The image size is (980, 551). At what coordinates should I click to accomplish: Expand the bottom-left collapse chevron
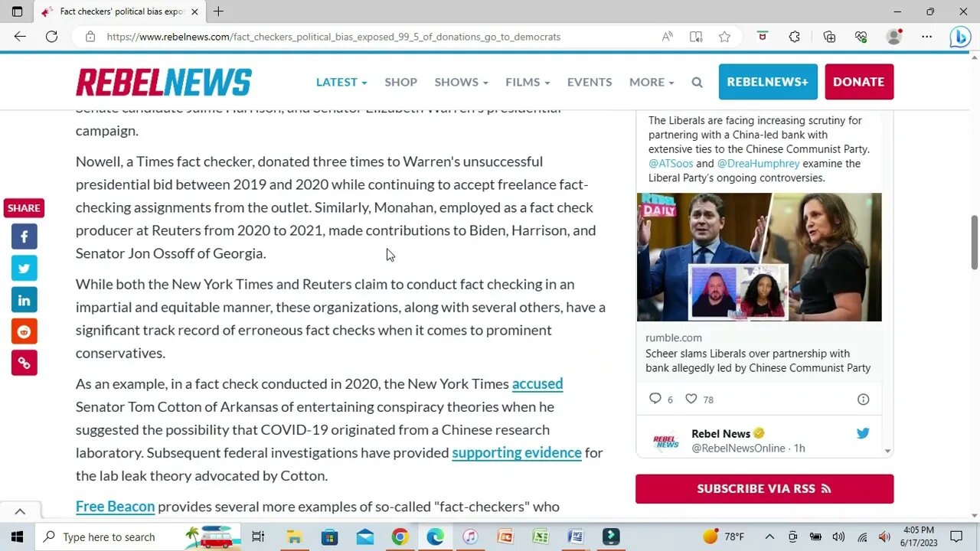click(20, 511)
